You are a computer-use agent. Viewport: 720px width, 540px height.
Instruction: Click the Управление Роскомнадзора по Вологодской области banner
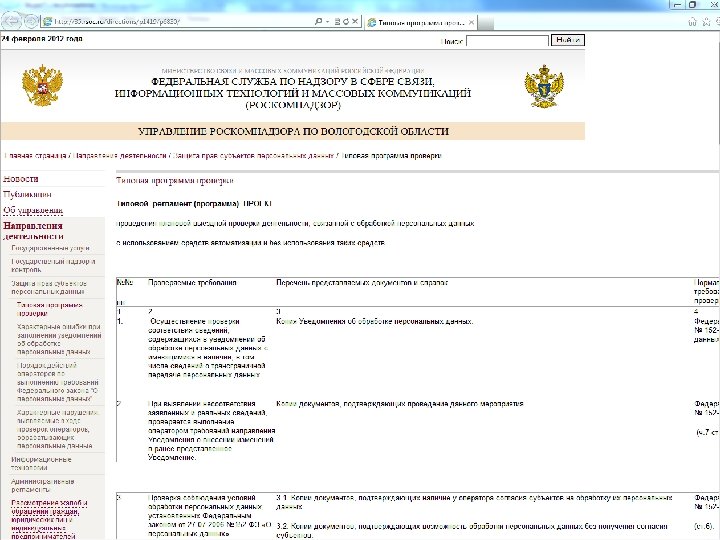tap(293, 131)
